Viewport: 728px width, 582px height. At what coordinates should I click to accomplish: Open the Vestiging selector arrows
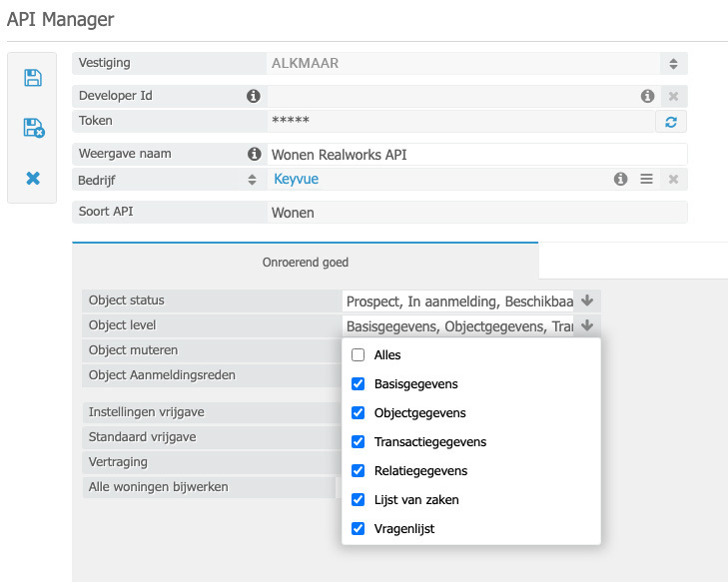[673, 64]
